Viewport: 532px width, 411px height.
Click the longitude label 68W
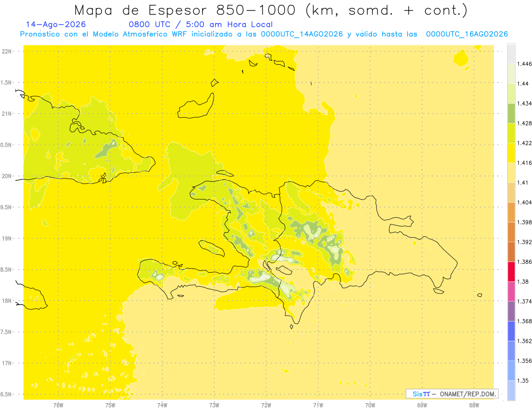coord(474,405)
